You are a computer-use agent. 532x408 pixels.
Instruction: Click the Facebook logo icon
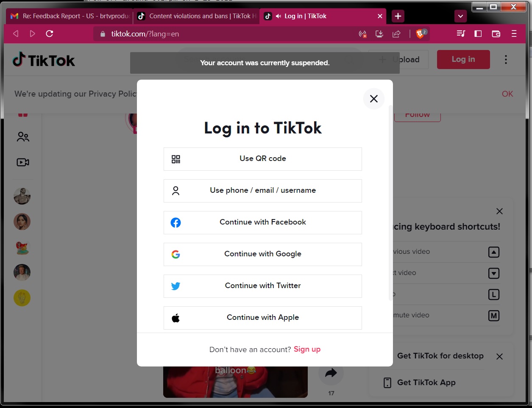176,222
